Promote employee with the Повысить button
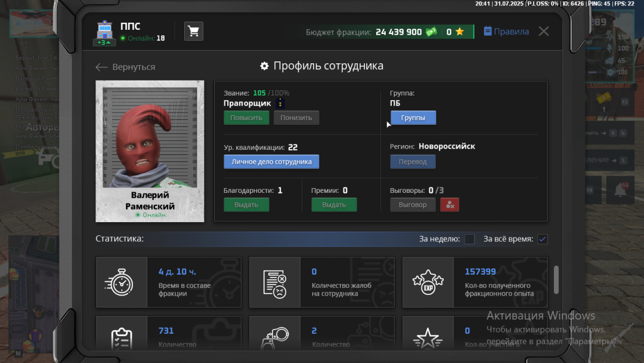This screenshot has width=644, height=363. (x=246, y=118)
